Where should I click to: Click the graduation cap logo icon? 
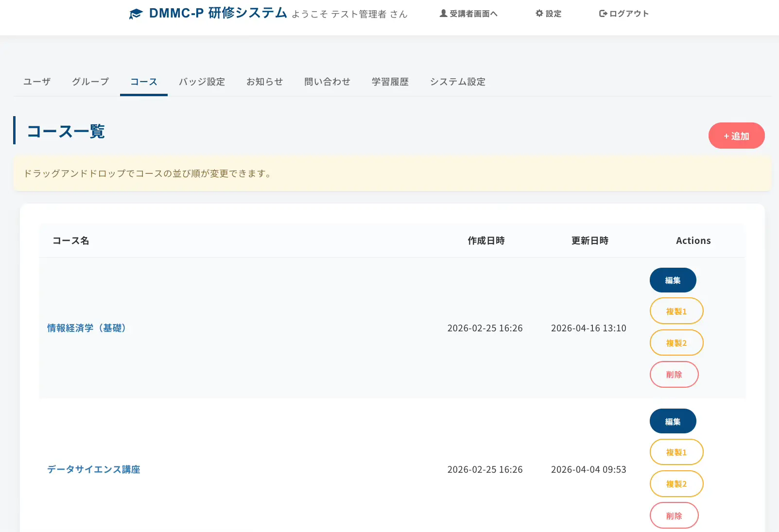tap(136, 14)
